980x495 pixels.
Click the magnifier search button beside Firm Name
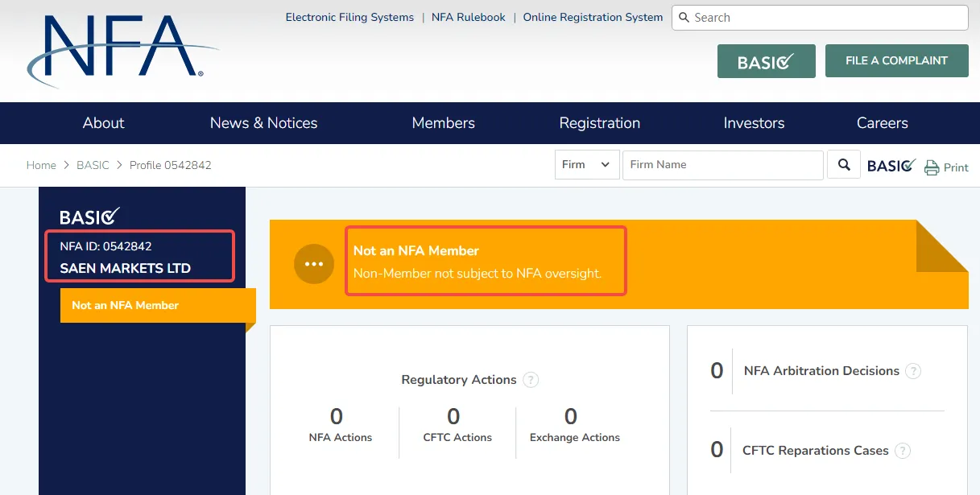844,165
